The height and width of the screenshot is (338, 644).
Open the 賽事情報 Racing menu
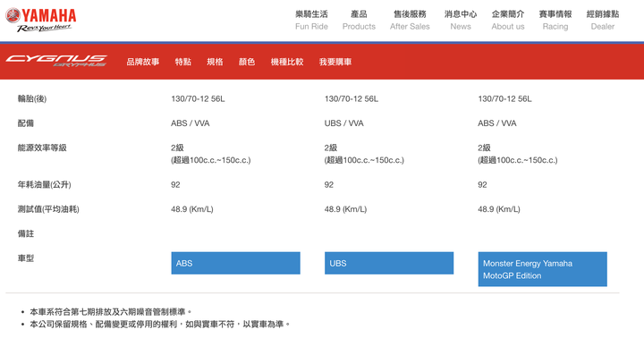pyautogui.click(x=555, y=21)
